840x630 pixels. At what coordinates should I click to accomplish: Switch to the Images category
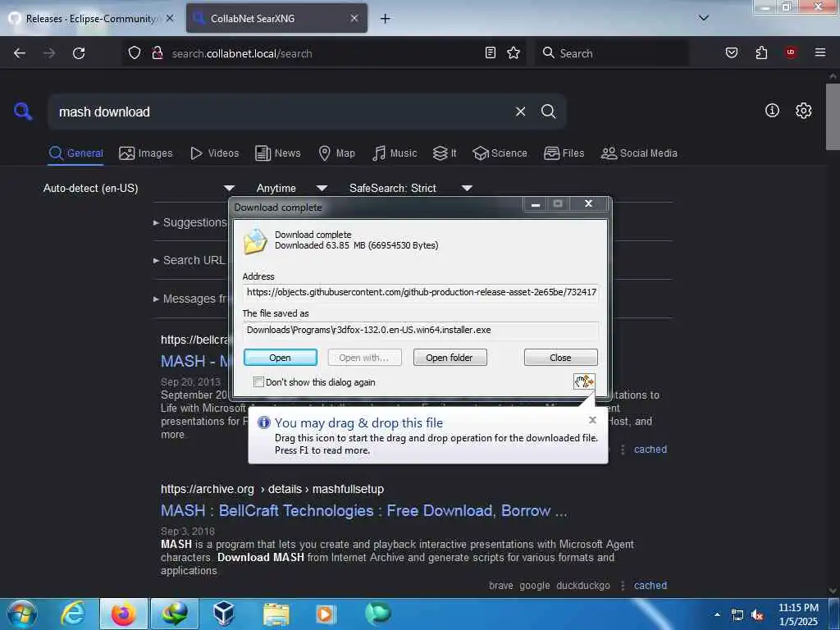pyautogui.click(x=146, y=153)
